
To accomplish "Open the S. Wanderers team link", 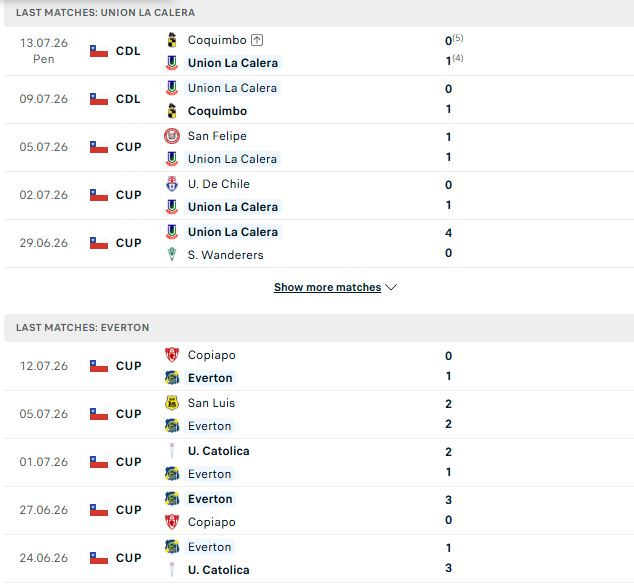I will (225, 255).
